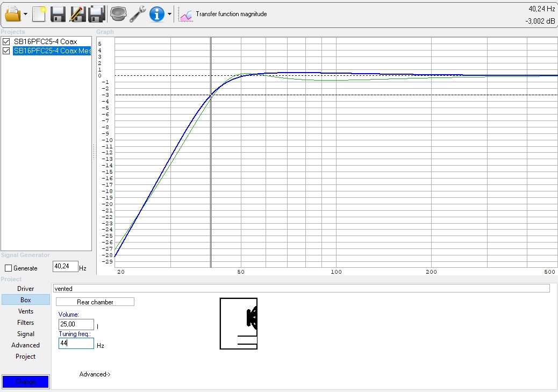This screenshot has width=558, height=392.
Task: Click the blue Change color button
Action: point(26,382)
